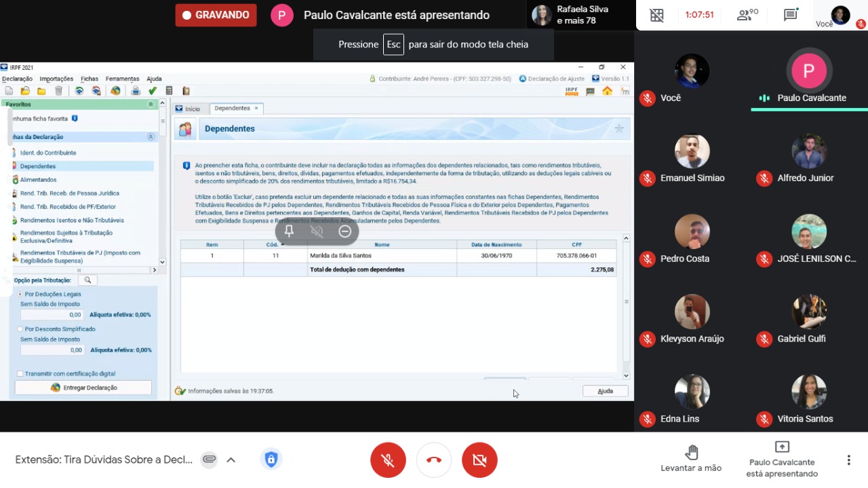Click sidebar scroll down arrow
Viewport: 868px width, 488px height.
162,262
